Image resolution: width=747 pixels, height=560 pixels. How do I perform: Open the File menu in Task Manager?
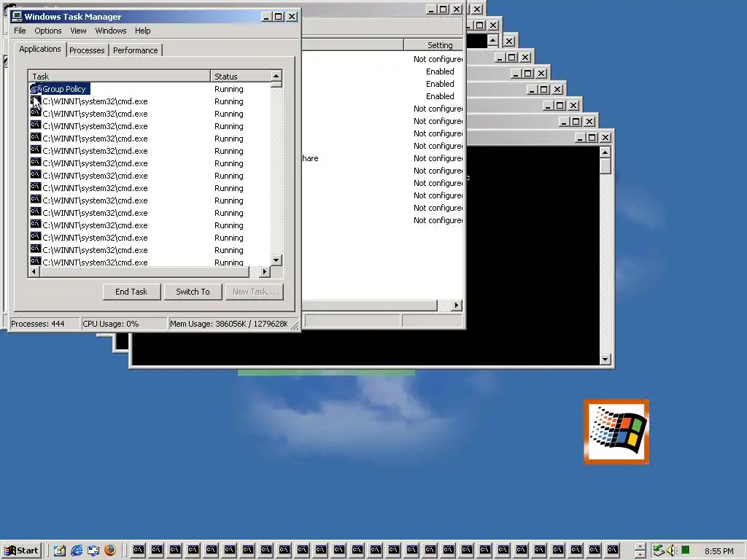20,31
